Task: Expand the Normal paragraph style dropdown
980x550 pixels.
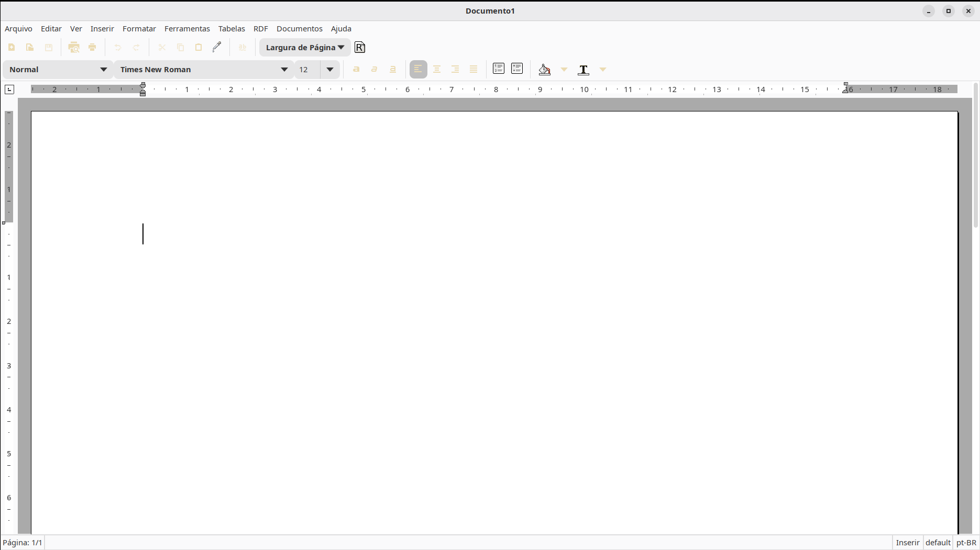Action: (x=104, y=69)
